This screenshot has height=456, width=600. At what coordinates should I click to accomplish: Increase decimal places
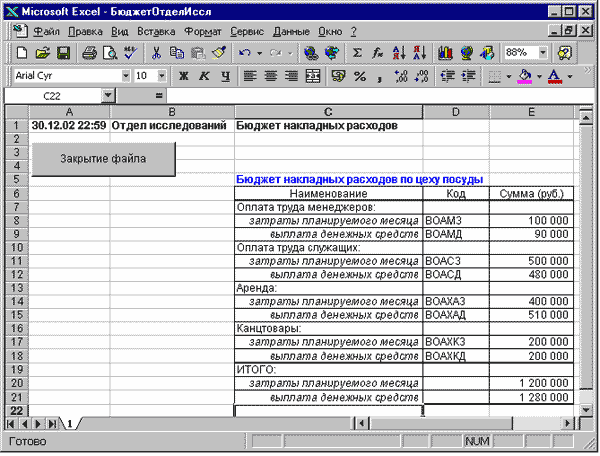(401, 76)
